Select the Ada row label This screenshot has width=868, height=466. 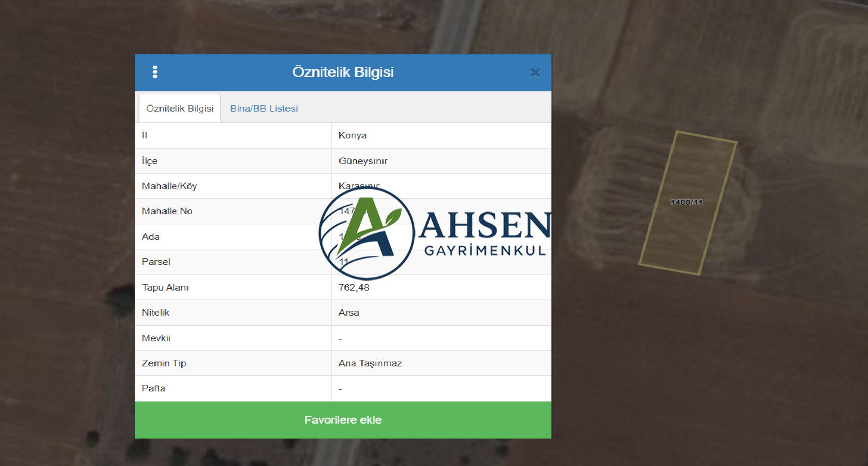tap(151, 237)
